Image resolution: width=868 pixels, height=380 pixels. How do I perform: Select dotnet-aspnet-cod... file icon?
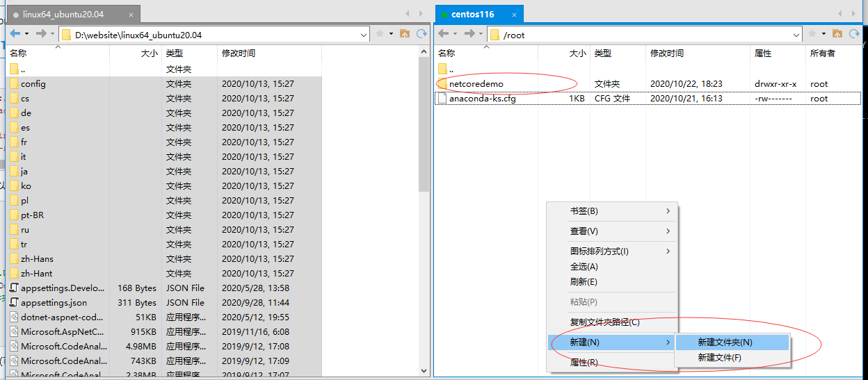coord(14,317)
